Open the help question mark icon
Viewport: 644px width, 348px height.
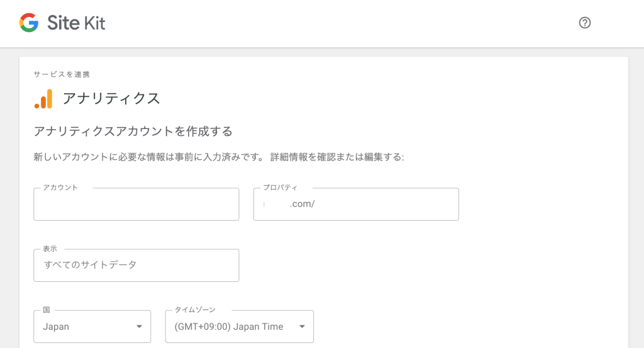584,23
